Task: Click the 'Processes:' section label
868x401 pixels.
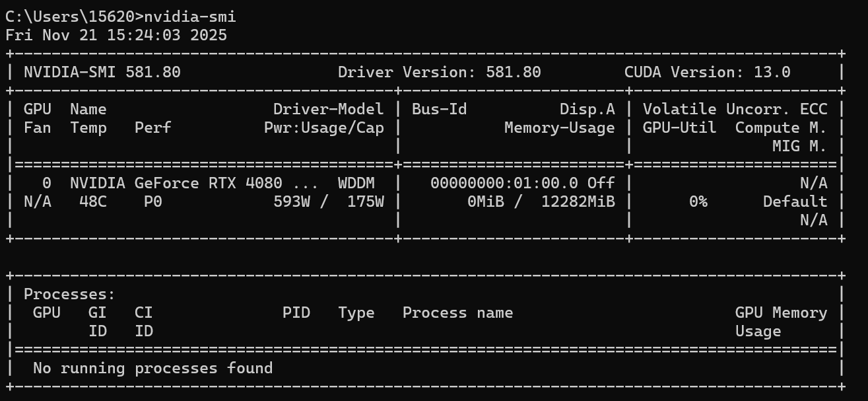Action: [x=70, y=294]
